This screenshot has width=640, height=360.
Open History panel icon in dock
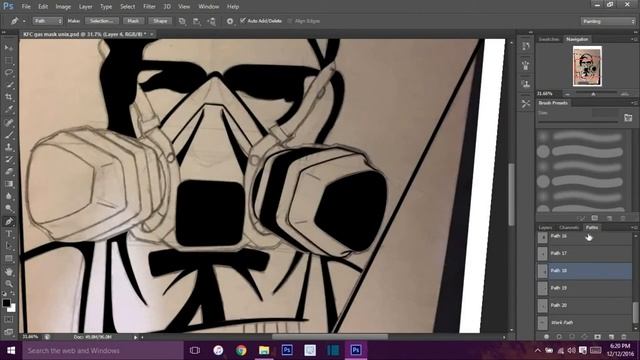coord(526,46)
